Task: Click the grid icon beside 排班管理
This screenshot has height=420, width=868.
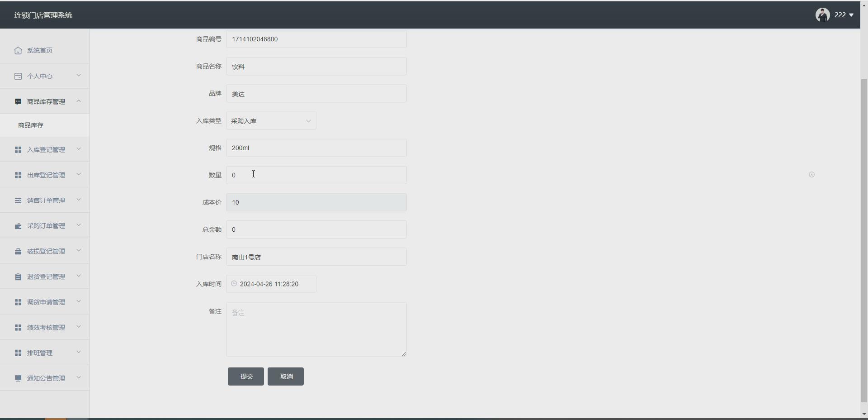Action: click(x=18, y=353)
